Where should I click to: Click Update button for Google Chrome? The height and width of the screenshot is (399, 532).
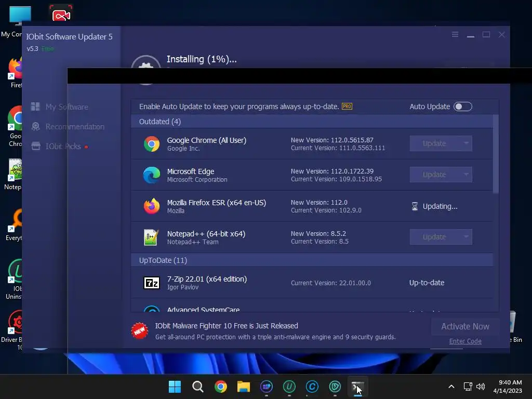[434, 143]
